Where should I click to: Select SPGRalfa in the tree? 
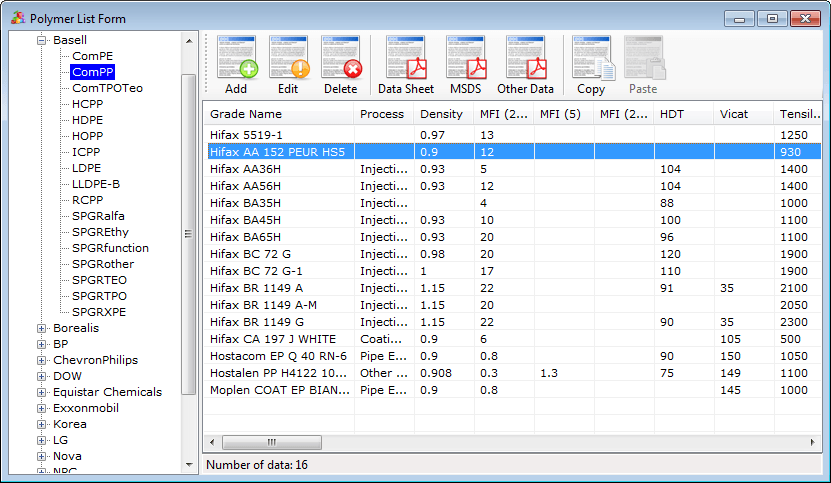(98, 216)
